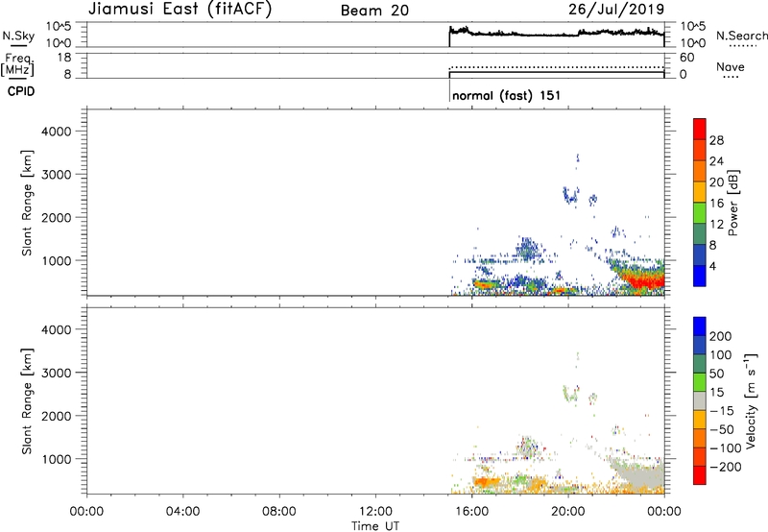Image resolution: width=768 pixels, height=532 pixels.
Task: Click the "-50" tick on Velocity color bar
Action: pos(722,429)
